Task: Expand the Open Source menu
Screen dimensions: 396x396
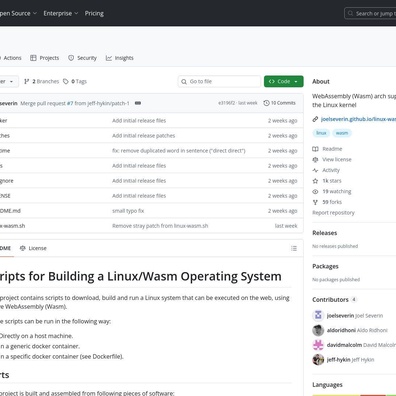Action: [x=18, y=13]
